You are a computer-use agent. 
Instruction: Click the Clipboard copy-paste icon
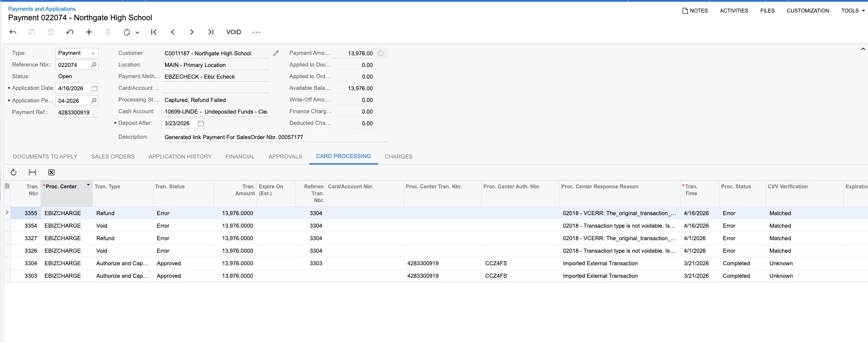(127, 32)
